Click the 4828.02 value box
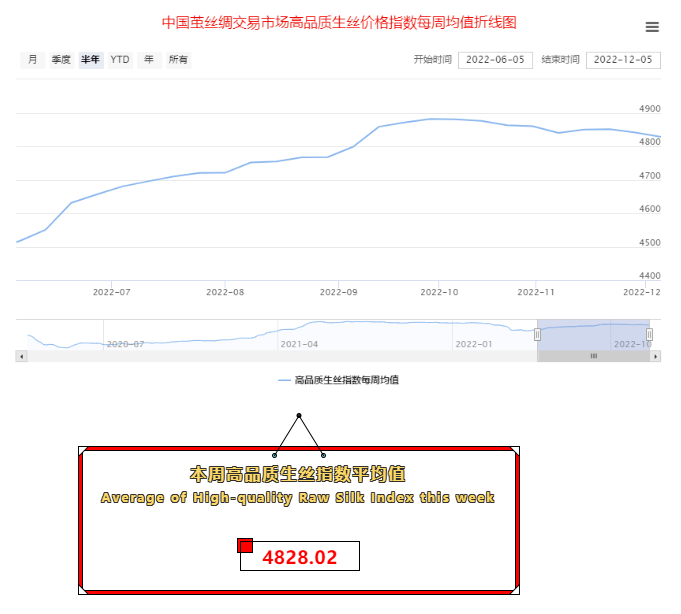Viewport: 681px width, 614px height. (x=300, y=557)
